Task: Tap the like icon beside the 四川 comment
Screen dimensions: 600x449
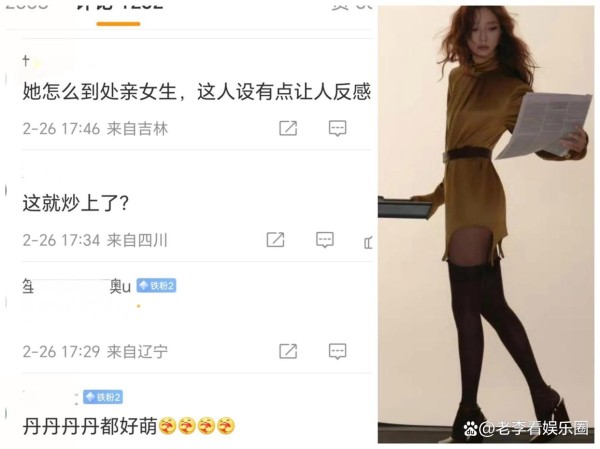Action: [x=368, y=242]
